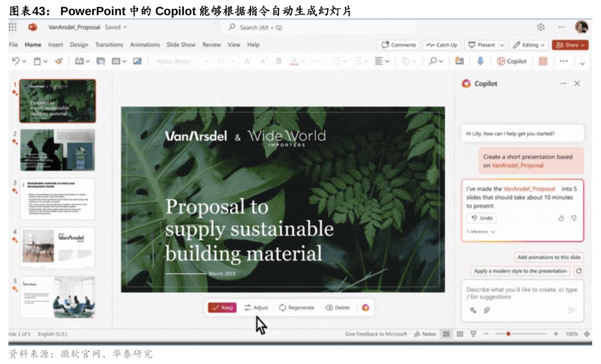Viewport: 601px width, 364px height.
Task: Click the attach paperclip icon in prompt box
Action: [486, 310]
